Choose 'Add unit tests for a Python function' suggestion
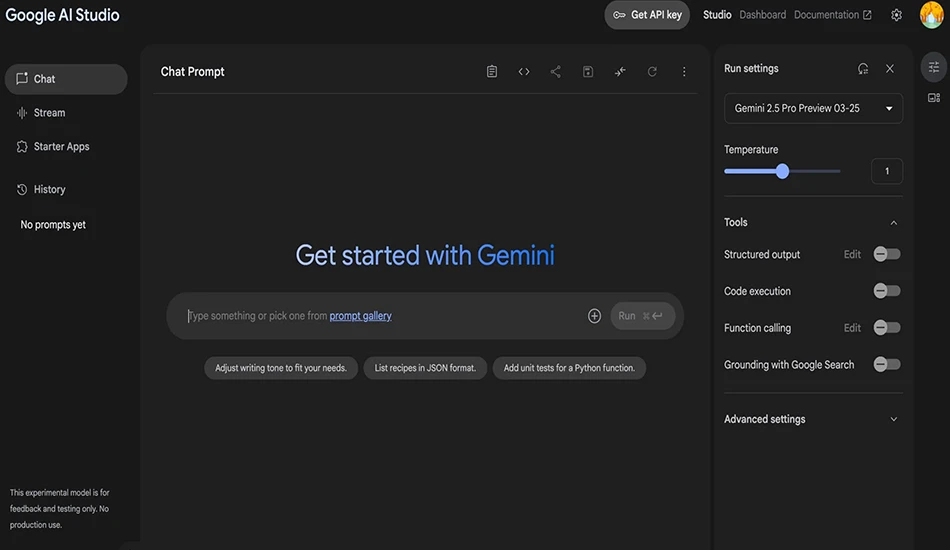Viewport: 950px width, 550px height. pyautogui.click(x=570, y=368)
